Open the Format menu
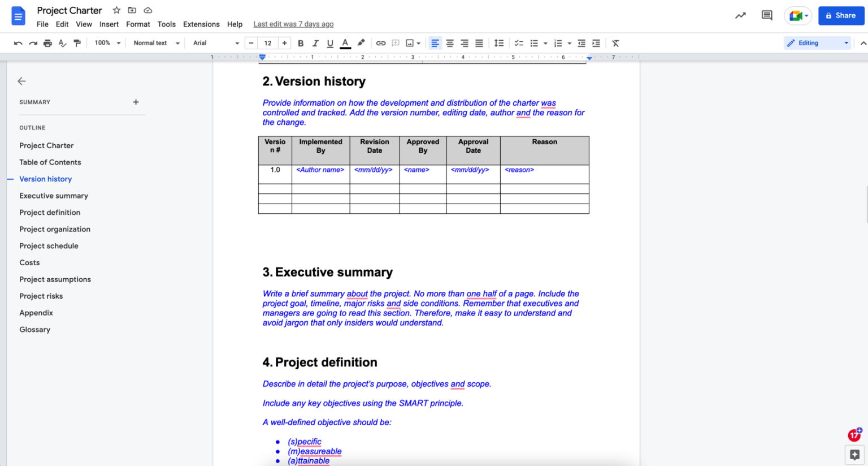The height and width of the screenshot is (466, 868). point(138,24)
